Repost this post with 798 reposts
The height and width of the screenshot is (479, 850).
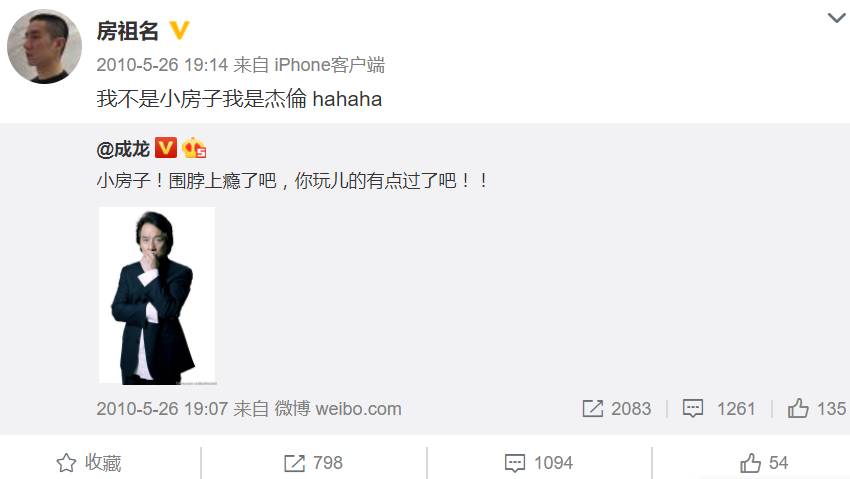313,463
